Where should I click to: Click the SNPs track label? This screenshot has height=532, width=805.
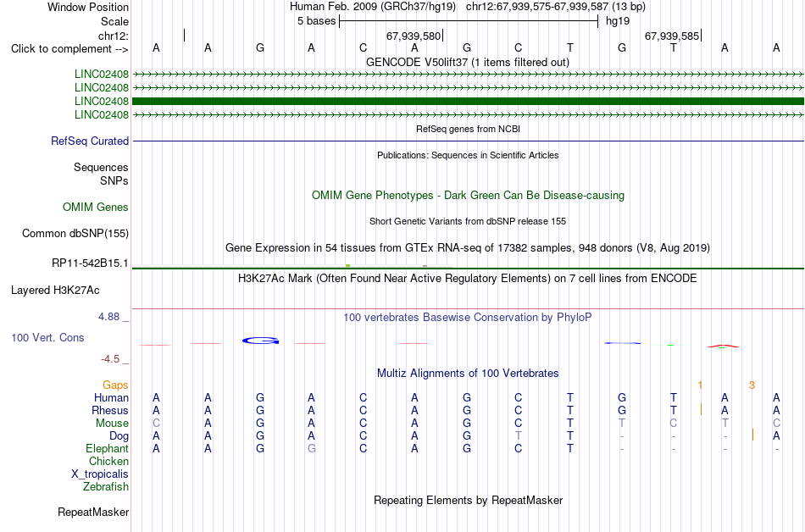114,180
